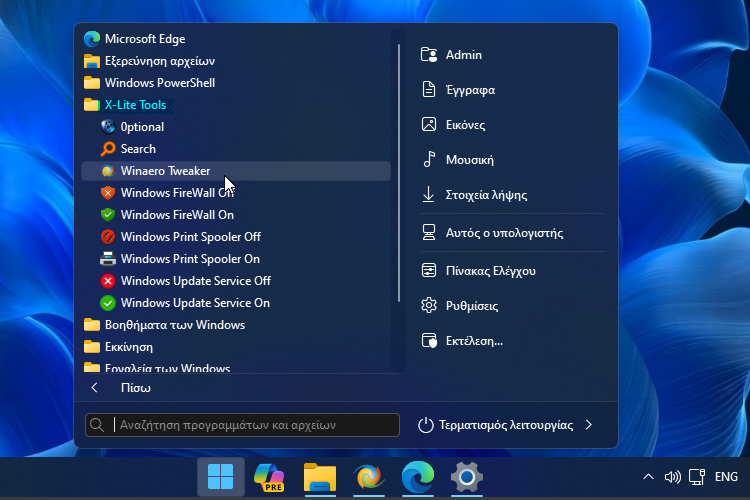
Task: Click the Τερματισμός λειτουργίας power button
Action: [495, 425]
